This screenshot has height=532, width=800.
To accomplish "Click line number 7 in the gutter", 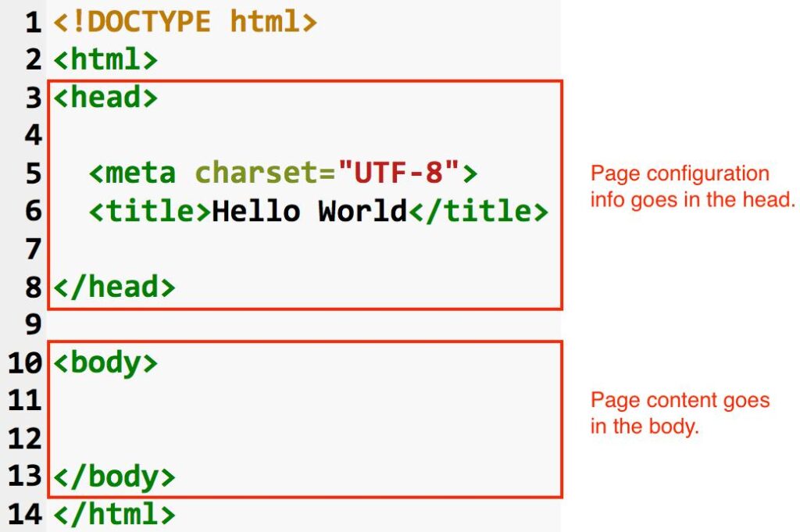I will 33,249.
